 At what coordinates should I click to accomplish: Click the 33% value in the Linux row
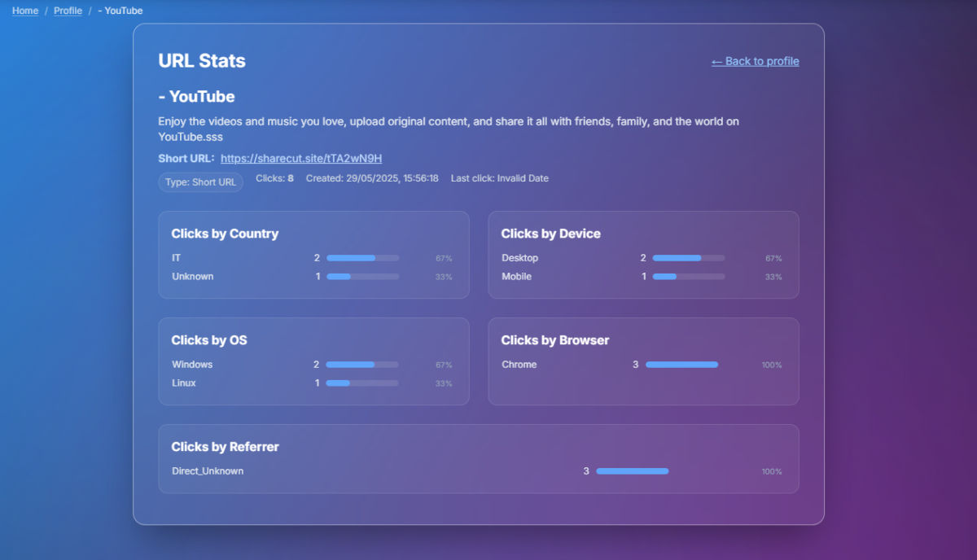[x=444, y=384]
